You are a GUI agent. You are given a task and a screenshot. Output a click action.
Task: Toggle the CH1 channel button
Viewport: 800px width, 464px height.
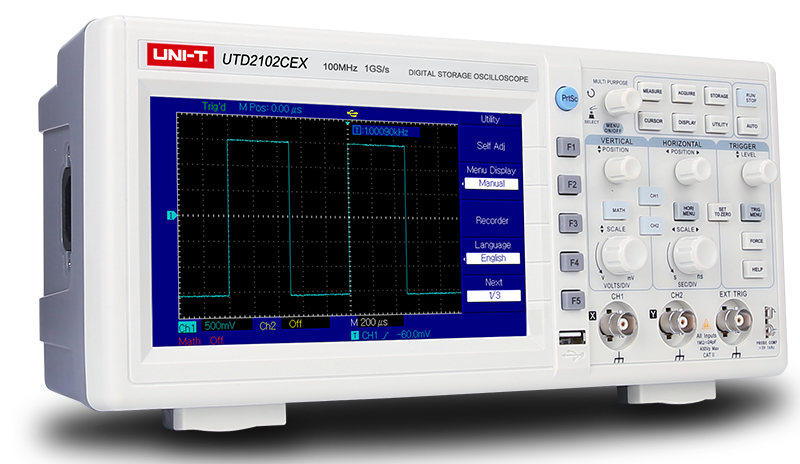[654, 196]
